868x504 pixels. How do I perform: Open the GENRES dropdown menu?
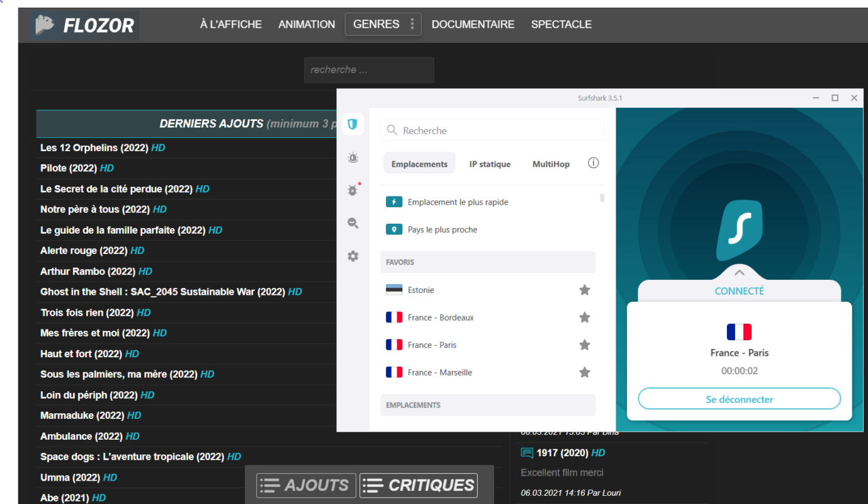(x=383, y=24)
